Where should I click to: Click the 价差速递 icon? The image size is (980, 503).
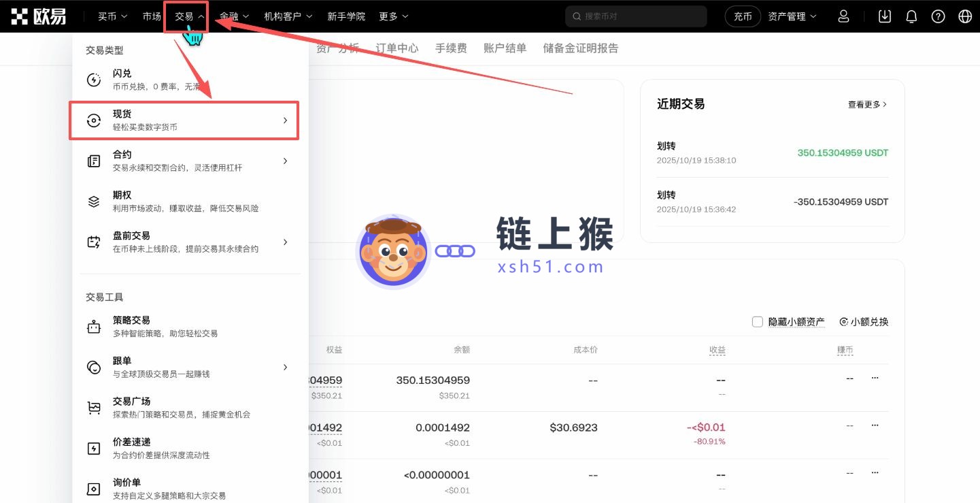94,449
